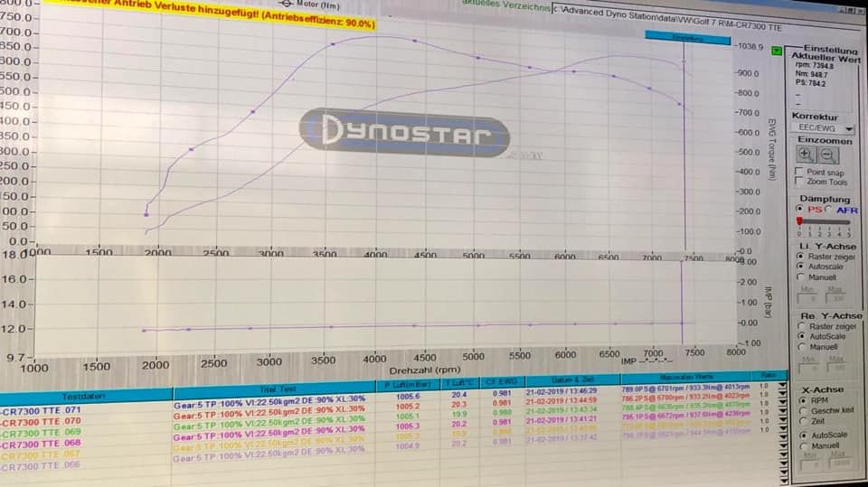
Task: Select test row CR7300 TTE.066
Action: click(42, 466)
